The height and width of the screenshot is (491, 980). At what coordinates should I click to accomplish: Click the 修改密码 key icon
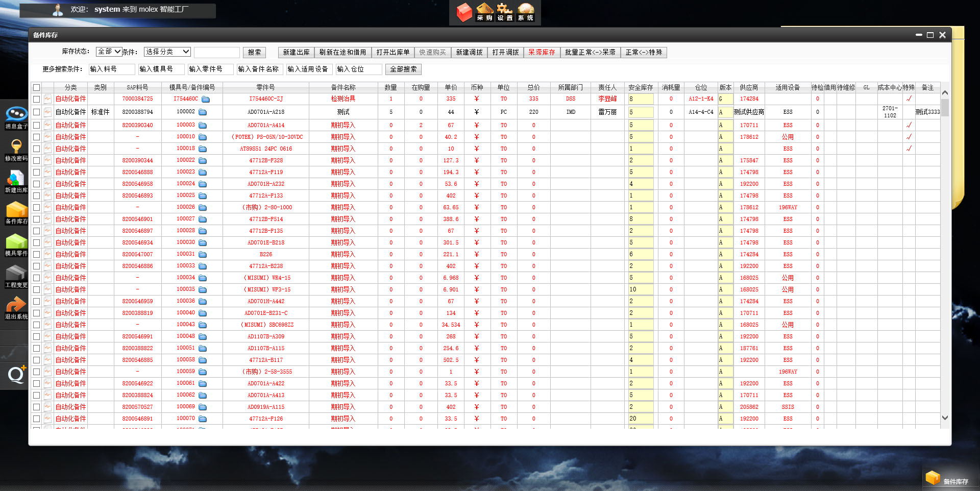[x=16, y=147]
